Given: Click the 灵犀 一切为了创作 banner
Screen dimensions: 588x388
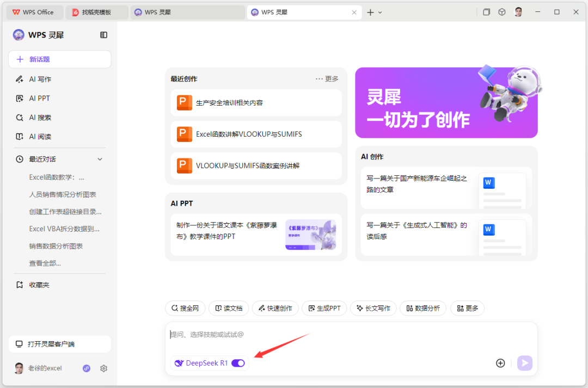Looking at the screenshot, I should [446, 103].
